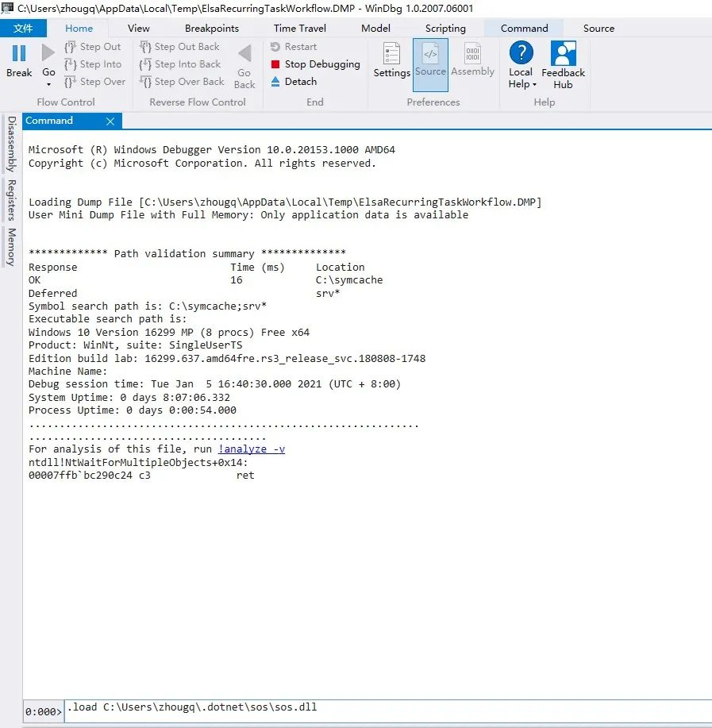The width and height of the screenshot is (712, 728).
Task: Click the Break pause icon
Action: point(19,53)
